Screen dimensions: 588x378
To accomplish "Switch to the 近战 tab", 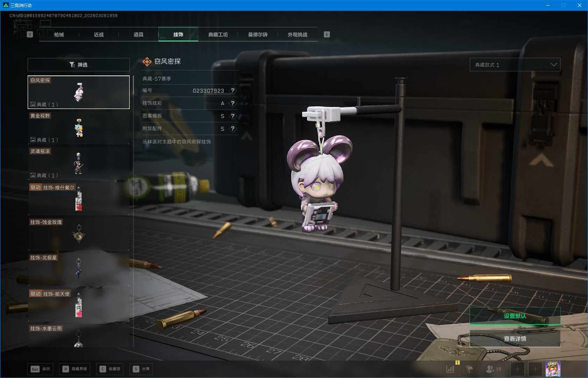I will coord(99,35).
